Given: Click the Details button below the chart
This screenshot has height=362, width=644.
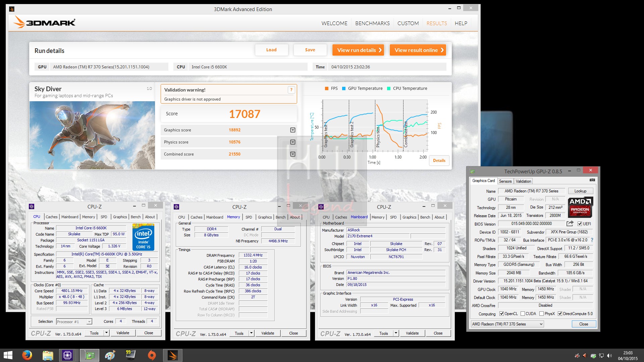Looking at the screenshot, I should 439,161.
